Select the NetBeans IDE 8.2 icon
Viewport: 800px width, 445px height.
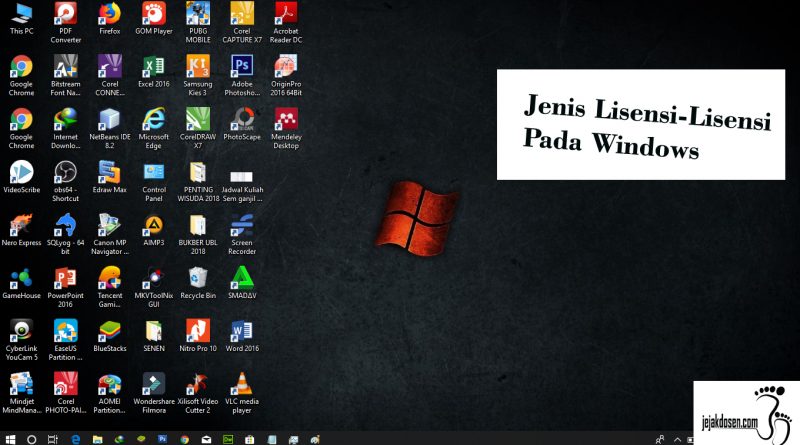point(110,129)
